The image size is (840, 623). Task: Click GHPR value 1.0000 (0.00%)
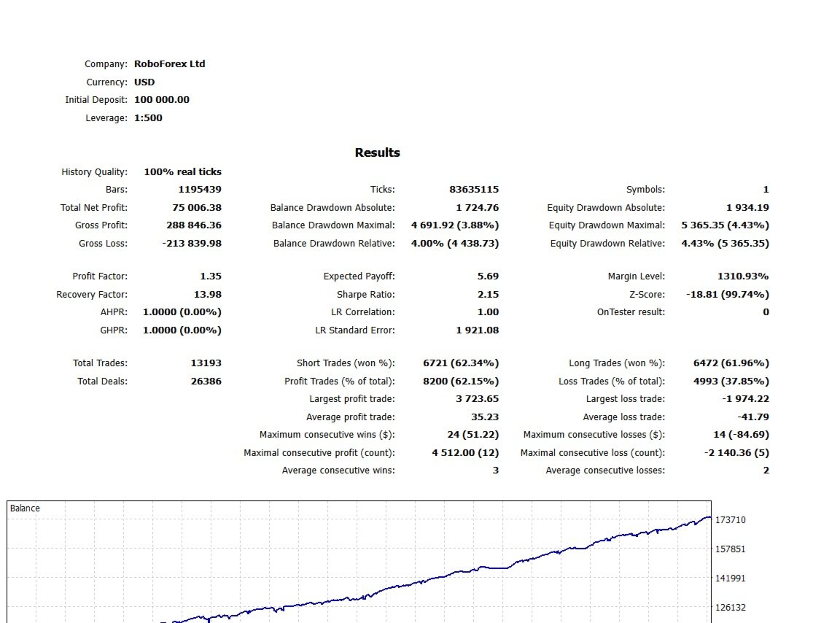pyautogui.click(x=182, y=330)
